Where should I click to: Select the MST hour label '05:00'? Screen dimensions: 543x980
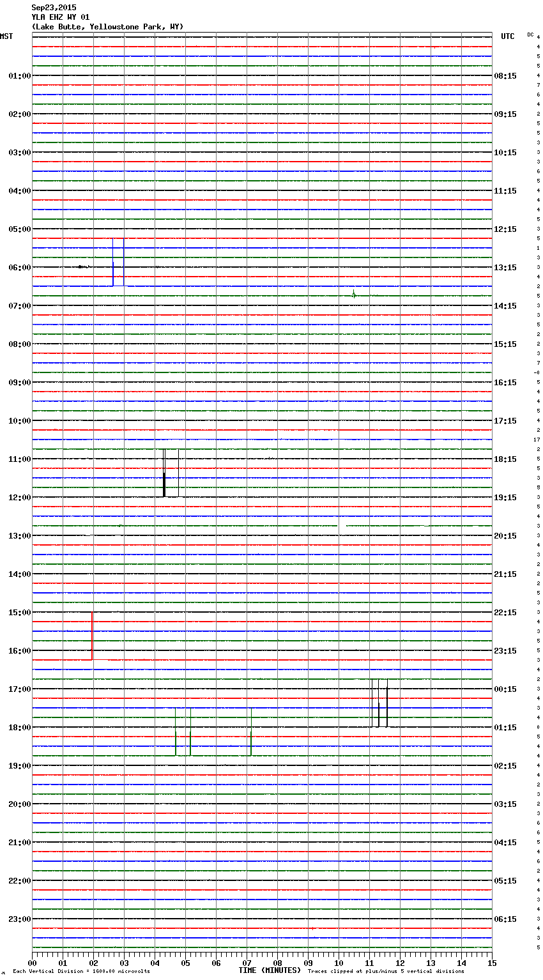pos(19,229)
